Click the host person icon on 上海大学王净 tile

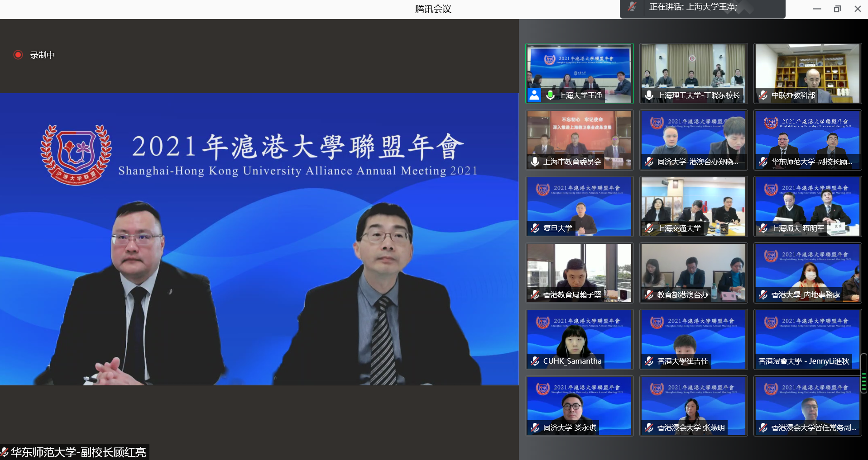pos(535,95)
